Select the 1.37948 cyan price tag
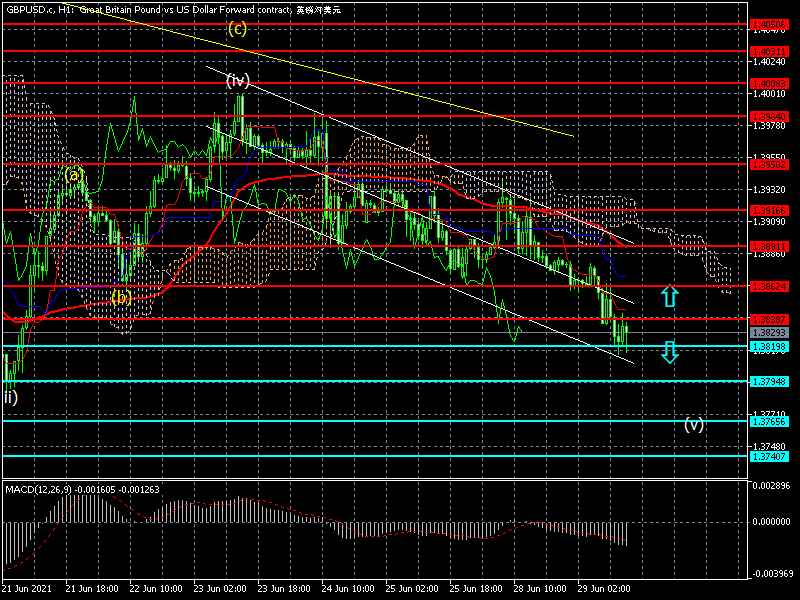This screenshot has width=800, height=600. coord(769,381)
